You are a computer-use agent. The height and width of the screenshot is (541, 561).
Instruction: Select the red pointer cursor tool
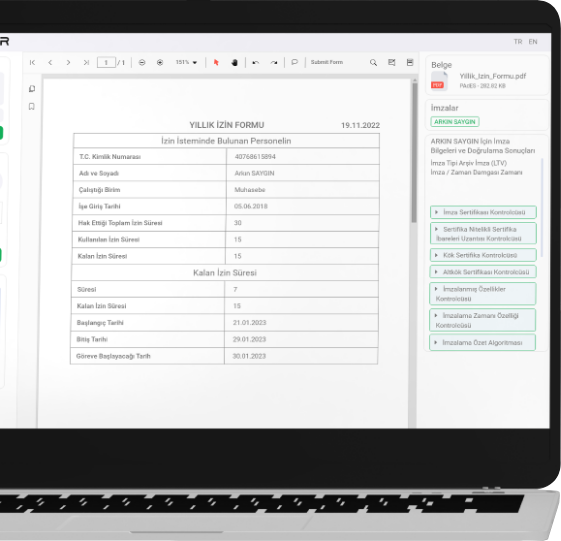[216, 63]
